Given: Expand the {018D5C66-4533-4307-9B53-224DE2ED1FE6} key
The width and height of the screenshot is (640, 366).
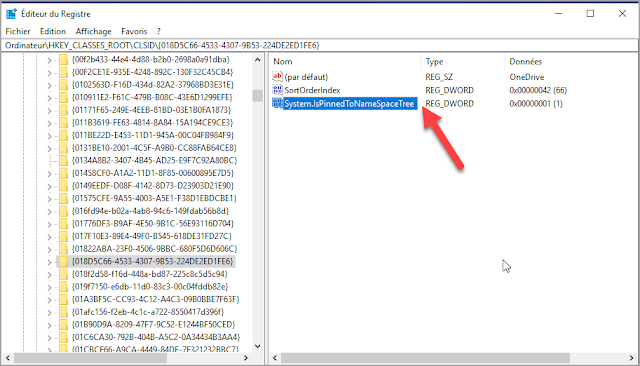Looking at the screenshot, I should pos(49,262).
